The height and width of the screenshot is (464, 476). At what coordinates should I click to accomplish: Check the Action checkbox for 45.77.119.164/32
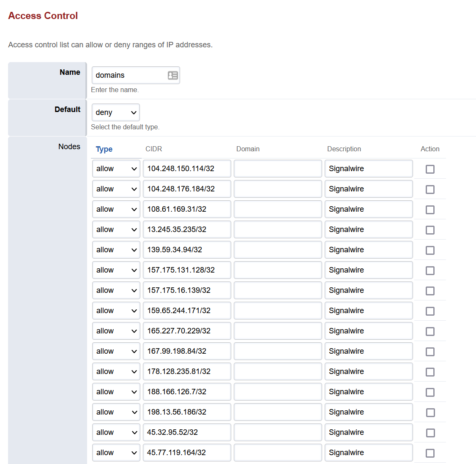[430, 453]
